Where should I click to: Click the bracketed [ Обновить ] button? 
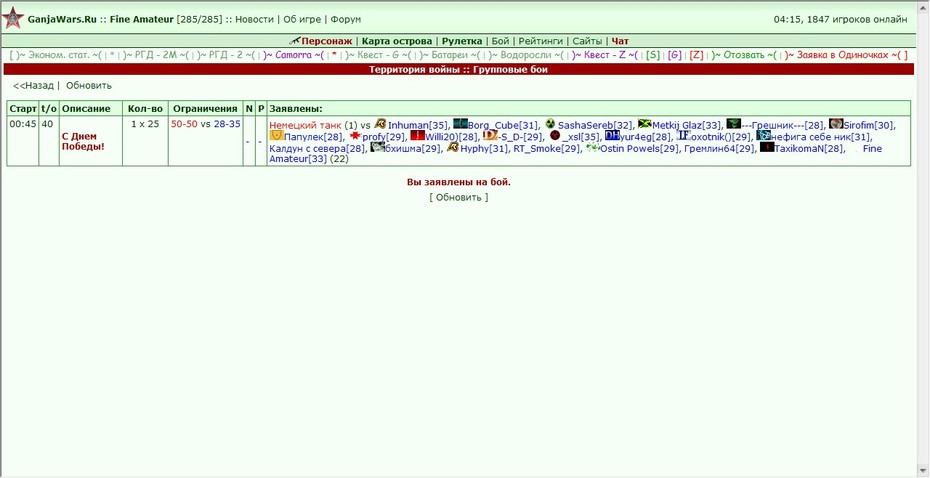458,197
